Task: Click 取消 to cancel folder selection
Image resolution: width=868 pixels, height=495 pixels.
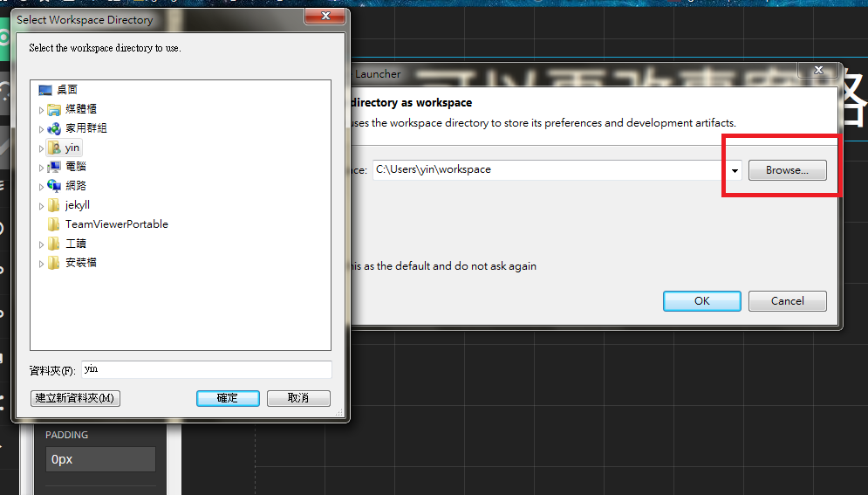Action: click(298, 398)
